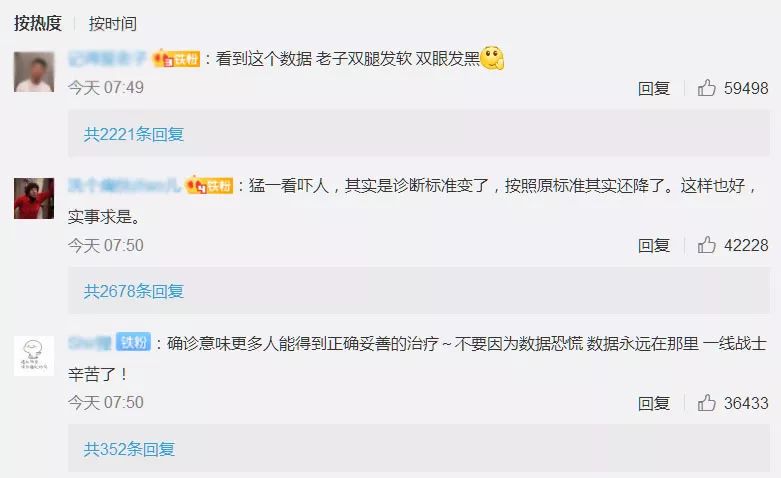
Task: Like the comment with 59498 likes
Action: tap(706, 88)
